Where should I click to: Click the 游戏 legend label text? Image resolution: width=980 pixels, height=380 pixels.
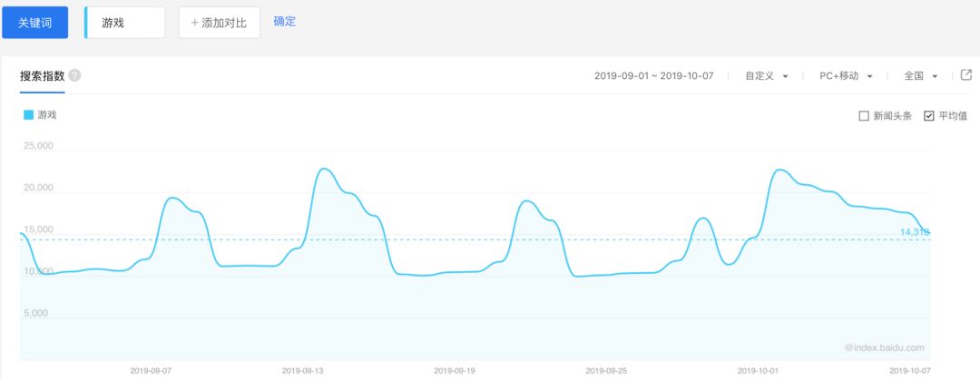[x=47, y=115]
